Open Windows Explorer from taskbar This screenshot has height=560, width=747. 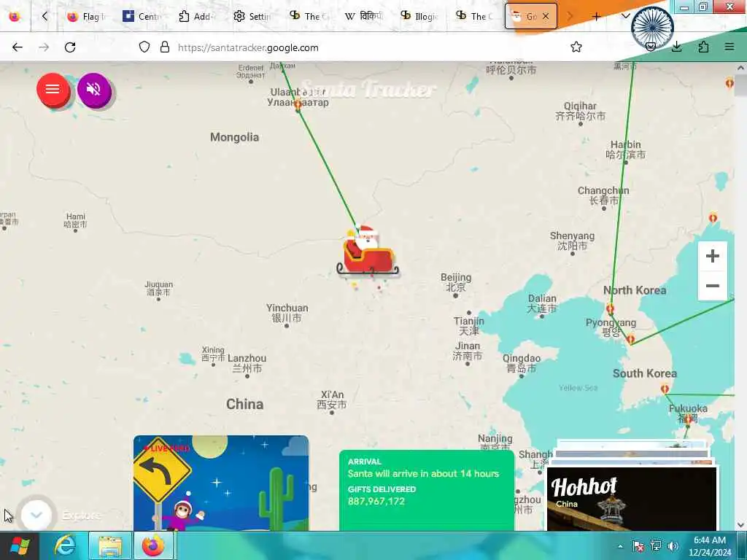click(x=111, y=545)
